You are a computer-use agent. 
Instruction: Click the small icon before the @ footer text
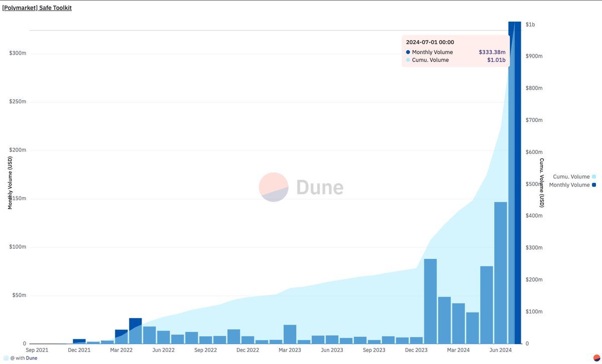6,358
